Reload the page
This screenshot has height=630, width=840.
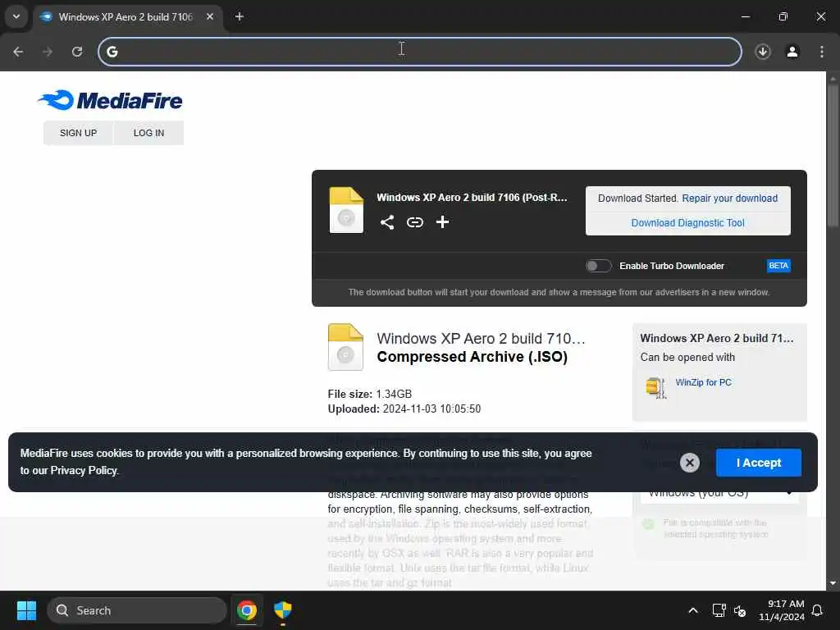(77, 52)
